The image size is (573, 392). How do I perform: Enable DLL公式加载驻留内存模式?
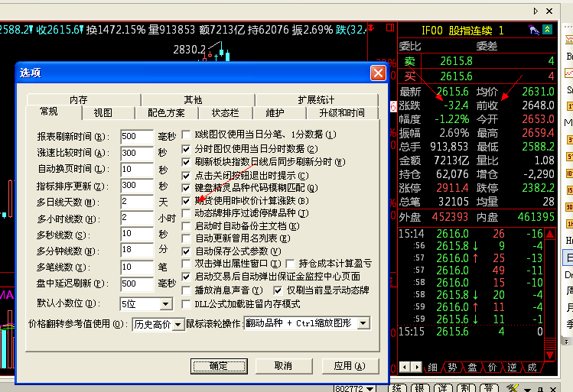point(186,304)
